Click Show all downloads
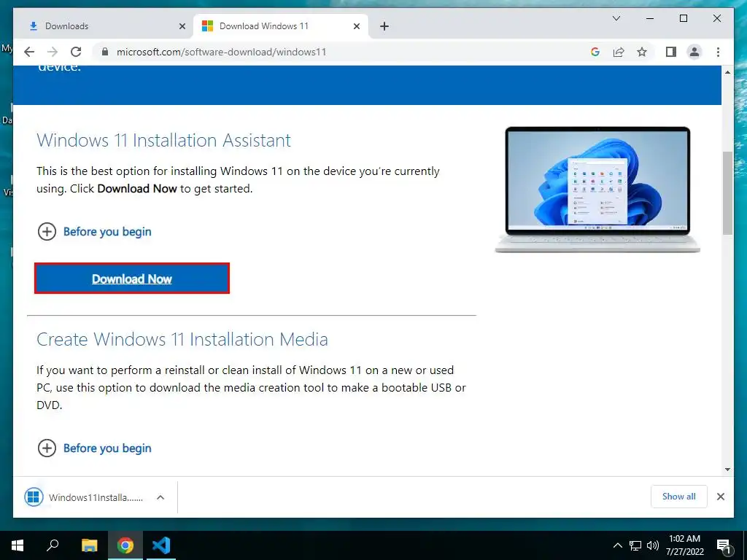 [679, 497]
